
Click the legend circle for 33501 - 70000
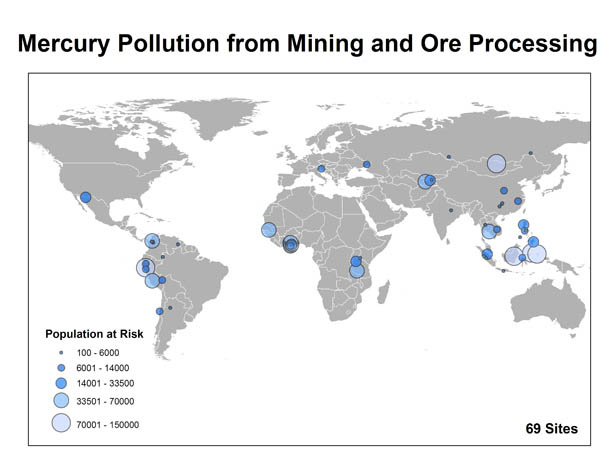coord(60,401)
